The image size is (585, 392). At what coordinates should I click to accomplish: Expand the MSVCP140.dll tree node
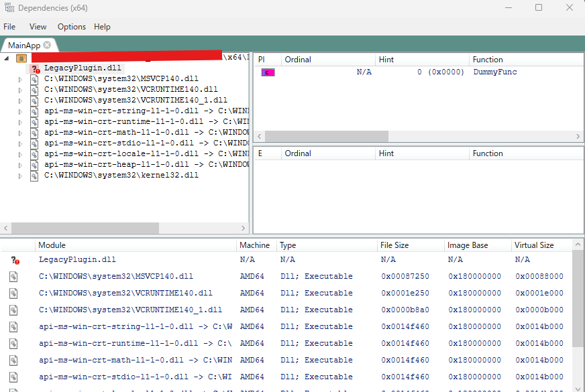point(20,78)
